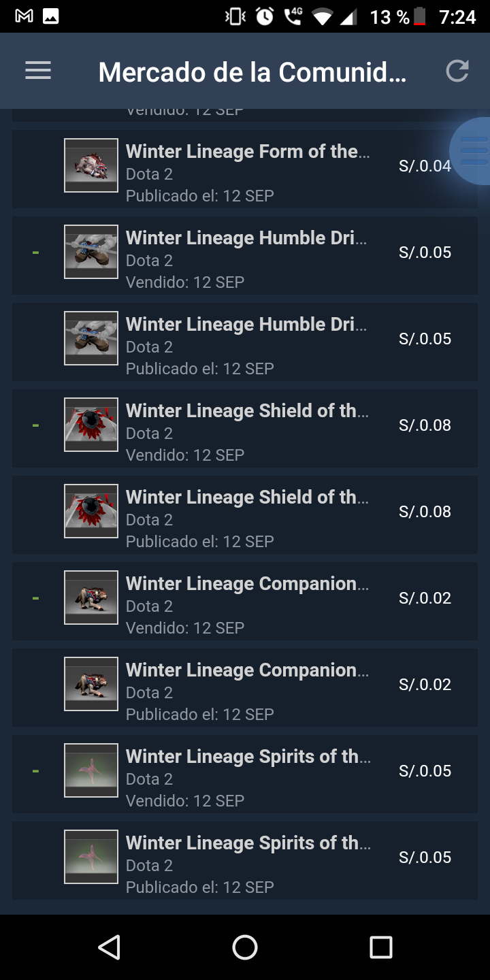Tap the S/.0.04 price of Form listing
490x980 pixels.
[425, 165]
